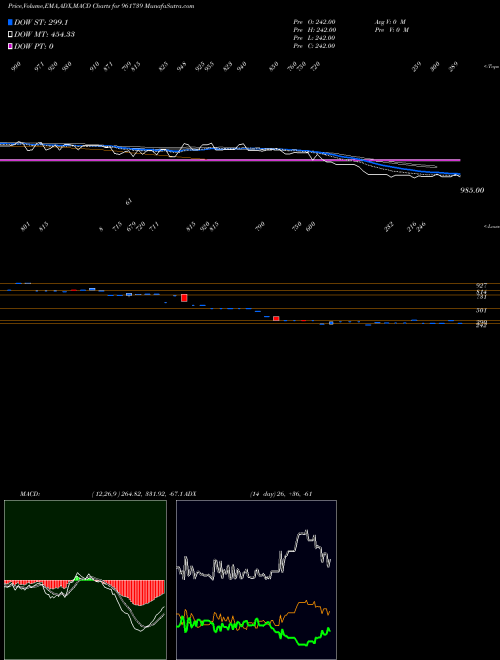Click the red candle just below the 301 line
Screen dimensions: 500x660
coord(276,319)
